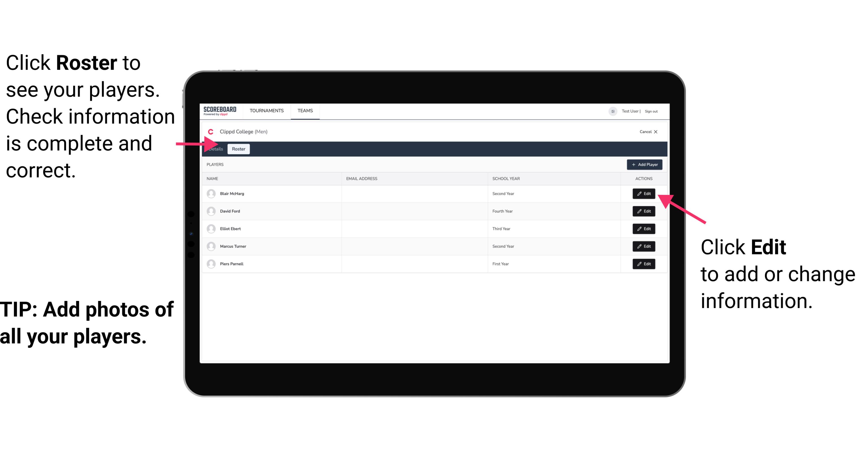Click Sign out link
Image resolution: width=868 pixels, height=467 pixels.
651,110
